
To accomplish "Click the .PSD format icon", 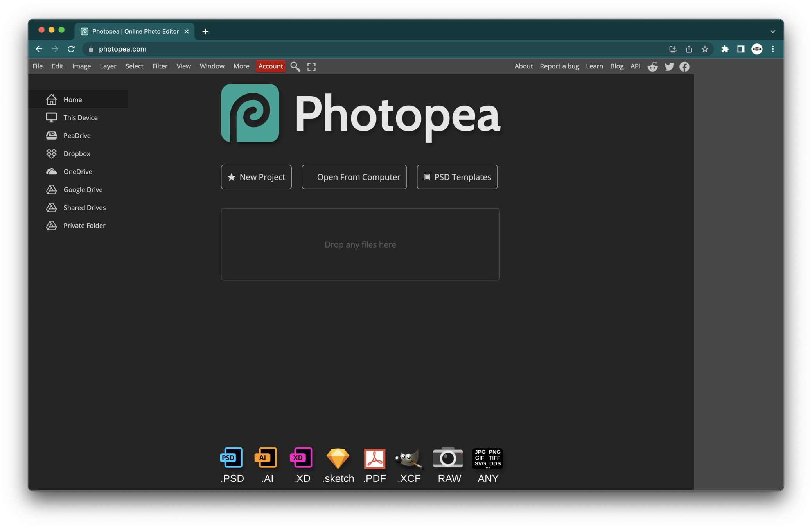I will point(232,458).
